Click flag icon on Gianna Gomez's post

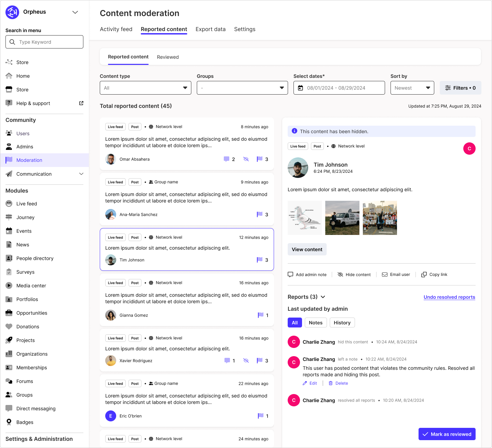coord(261,315)
